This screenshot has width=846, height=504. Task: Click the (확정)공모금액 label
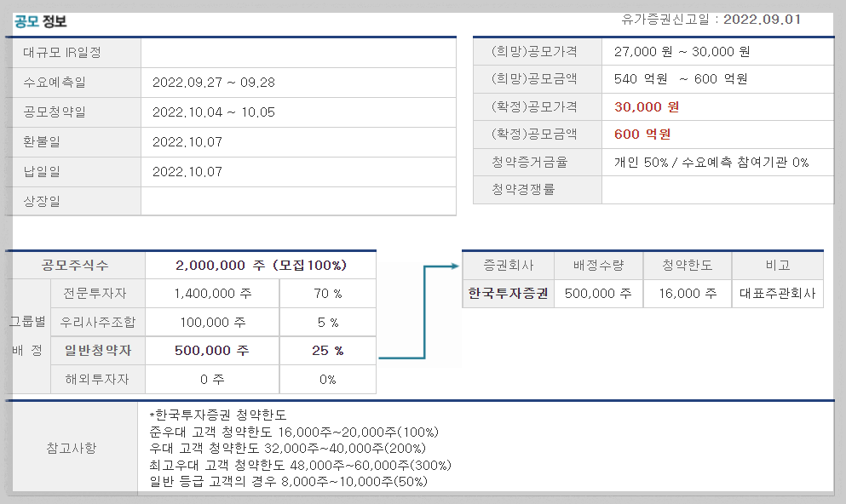(534, 134)
